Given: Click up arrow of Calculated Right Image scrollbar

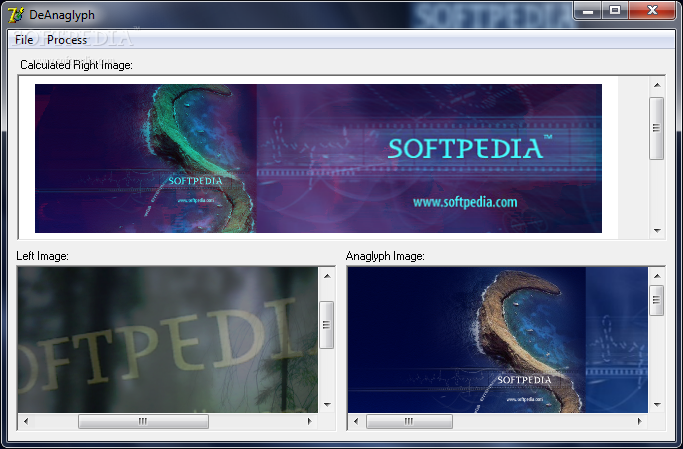Looking at the screenshot, I should point(657,85).
